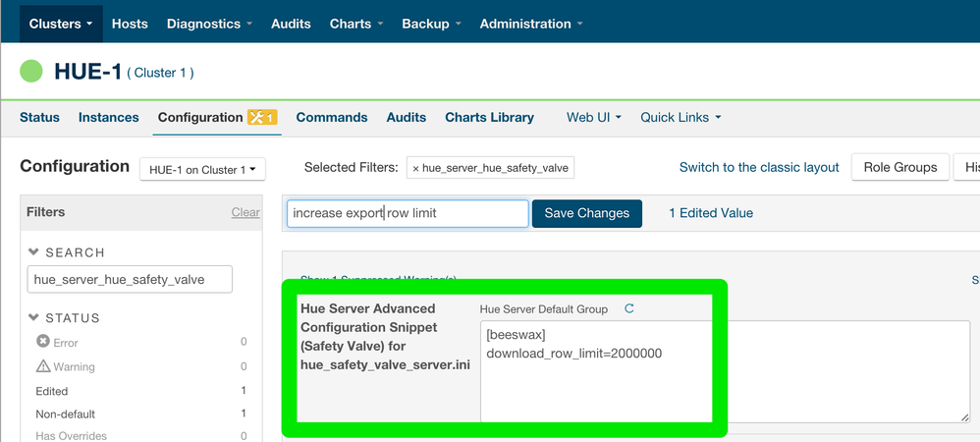The width and height of the screenshot is (980, 442).
Task: Click the wrench configuration issues badge
Action: [x=262, y=118]
